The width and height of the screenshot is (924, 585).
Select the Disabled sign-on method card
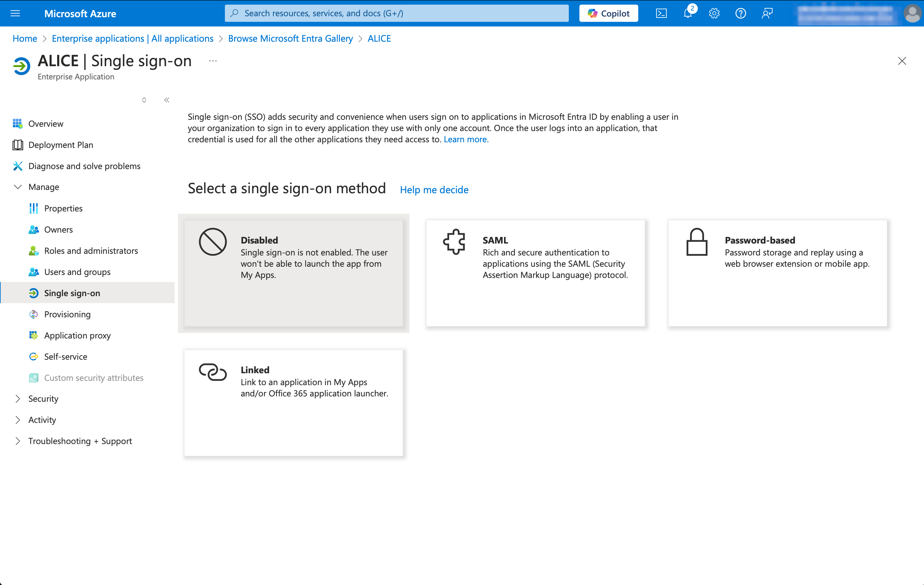[294, 273]
